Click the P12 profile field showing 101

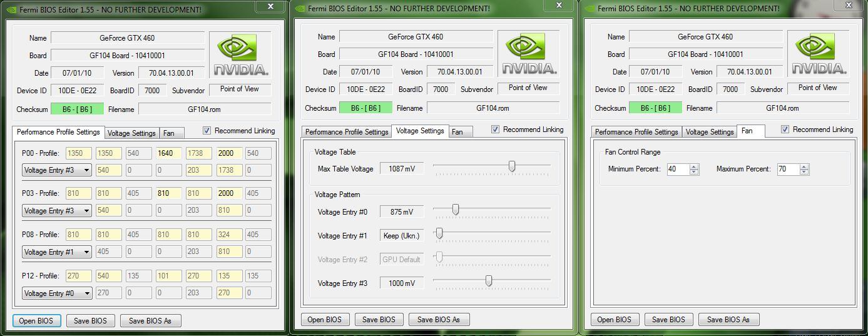click(169, 276)
